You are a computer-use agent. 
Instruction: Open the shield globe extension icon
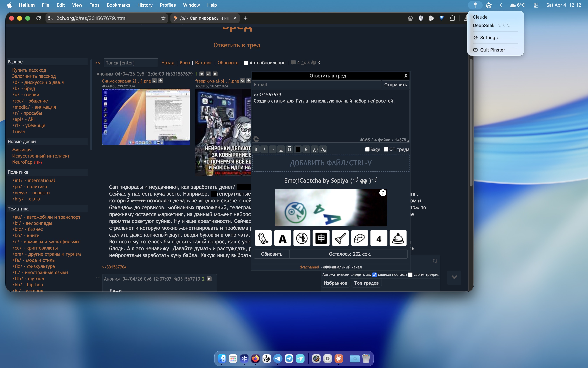(421, 18)
